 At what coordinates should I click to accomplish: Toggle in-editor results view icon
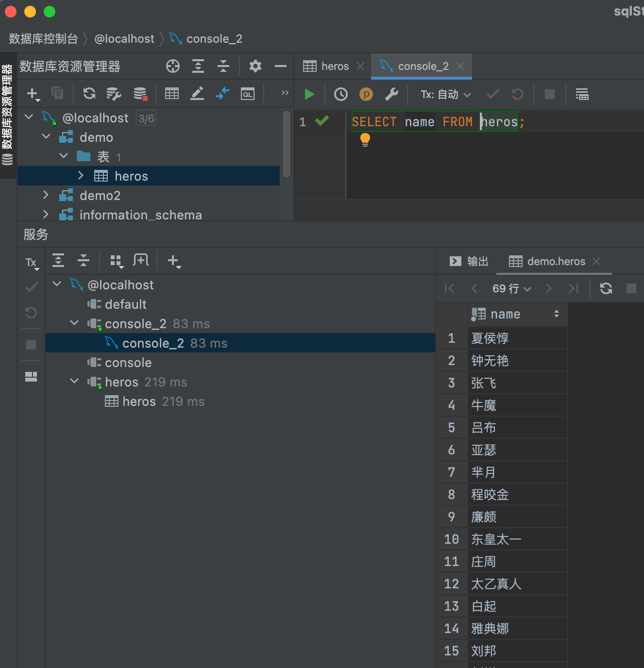[582, 94]
